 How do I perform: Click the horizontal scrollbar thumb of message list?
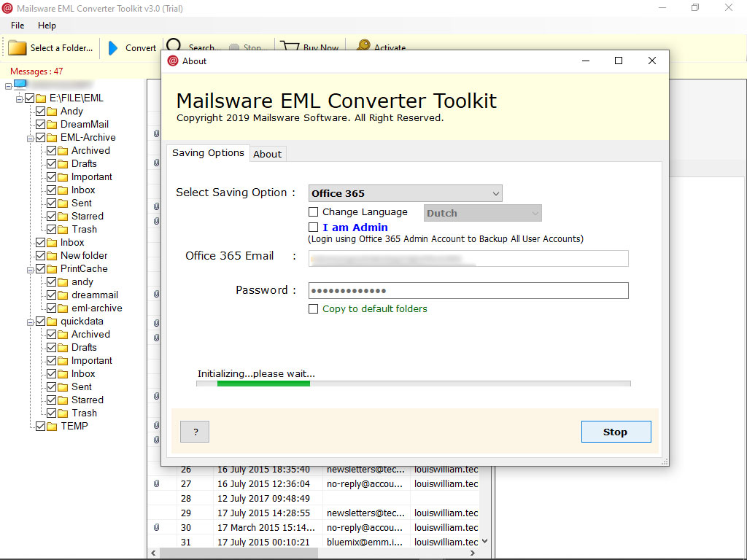pyautogui.click(x=239, y=553)
